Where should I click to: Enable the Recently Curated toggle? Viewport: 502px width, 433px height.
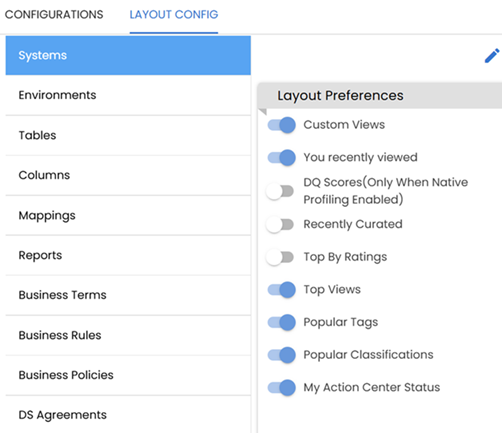280,224
